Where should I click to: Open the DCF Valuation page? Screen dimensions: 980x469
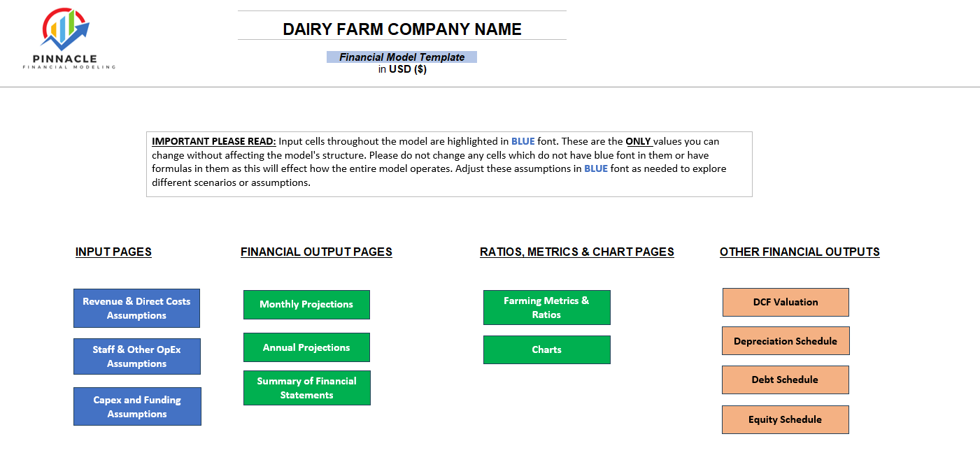coord(785,302)
